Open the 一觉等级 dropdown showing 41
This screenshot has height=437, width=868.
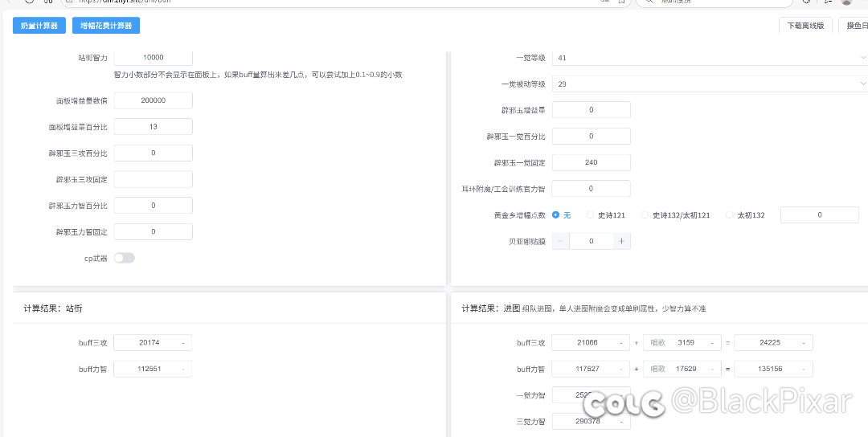click(x=710, y=58)
